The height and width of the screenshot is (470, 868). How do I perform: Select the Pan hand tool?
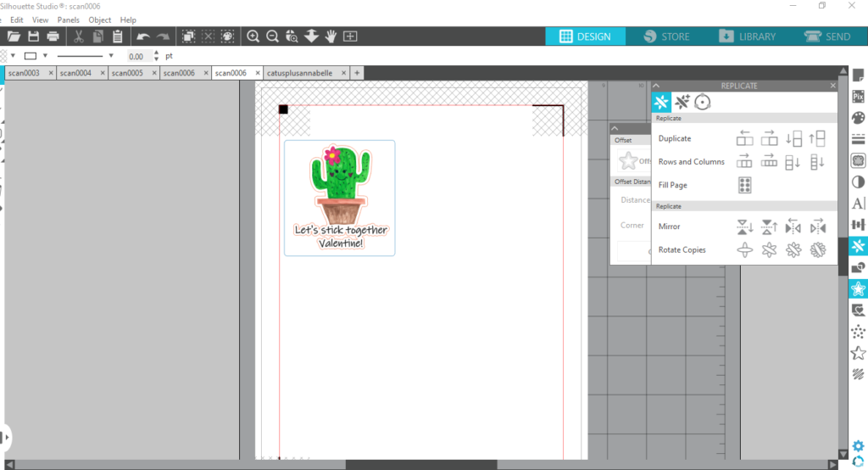coord(331,36)
